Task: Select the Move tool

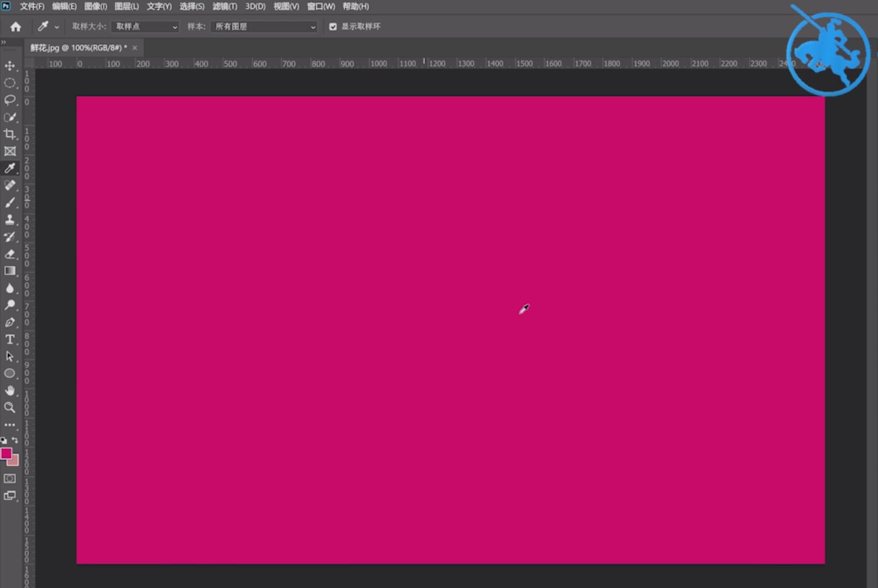Action: tap(10, 66)
